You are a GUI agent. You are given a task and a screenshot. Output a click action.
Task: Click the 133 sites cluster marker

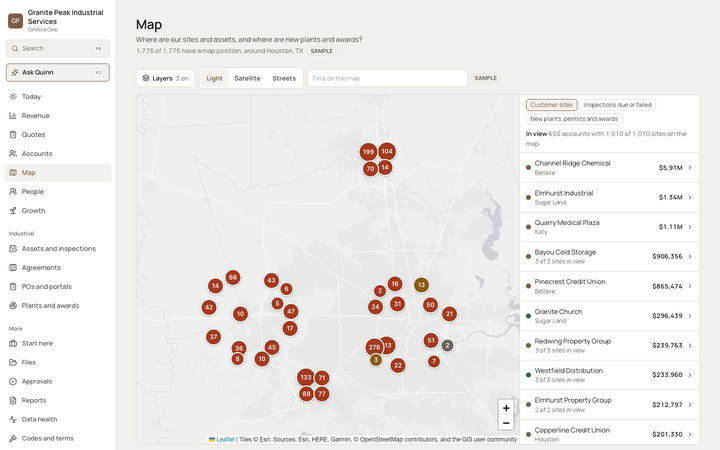306,378
